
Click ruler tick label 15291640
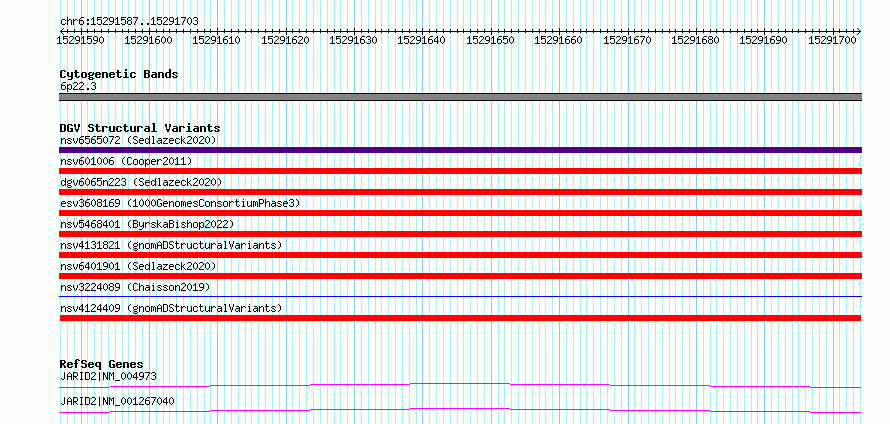coord(422,40)
